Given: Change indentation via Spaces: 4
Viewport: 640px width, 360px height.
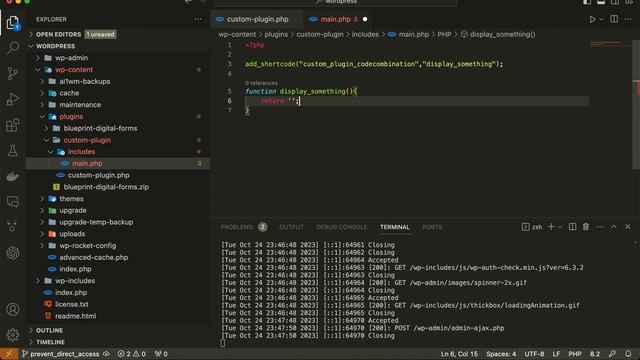Looking at the screenshot, I should [x=501, y=354].
